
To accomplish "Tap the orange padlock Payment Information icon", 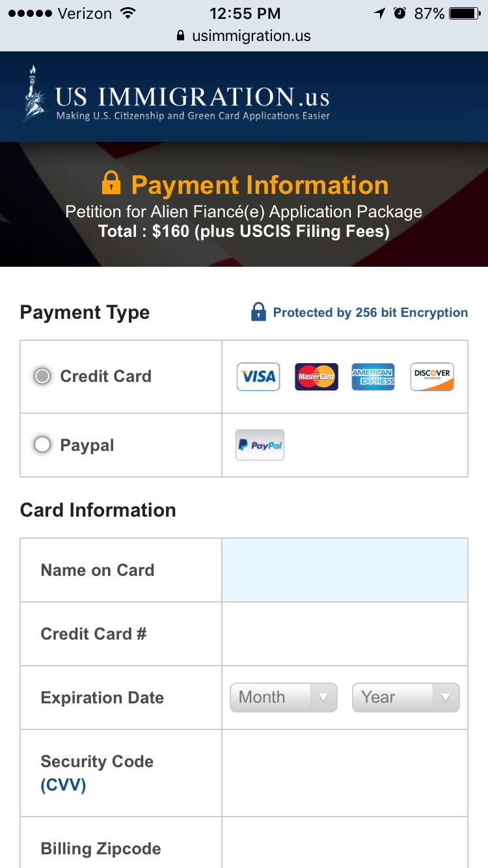I will click(x=111, y=183).
